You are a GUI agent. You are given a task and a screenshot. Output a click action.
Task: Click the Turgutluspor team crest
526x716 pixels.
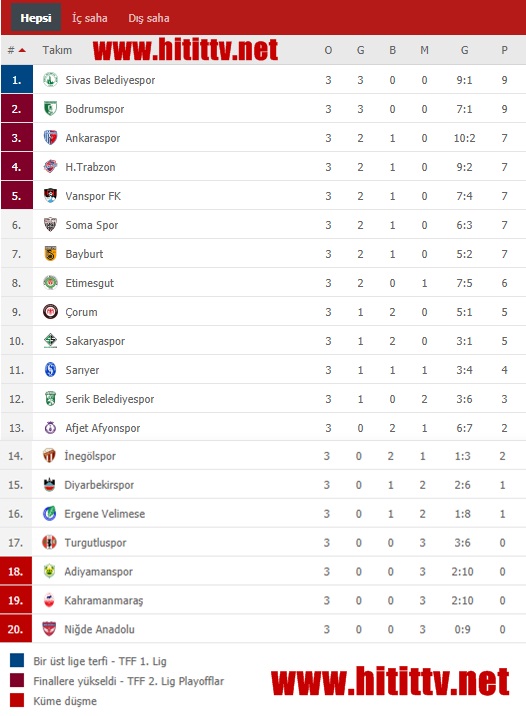[x=49, y=542]
